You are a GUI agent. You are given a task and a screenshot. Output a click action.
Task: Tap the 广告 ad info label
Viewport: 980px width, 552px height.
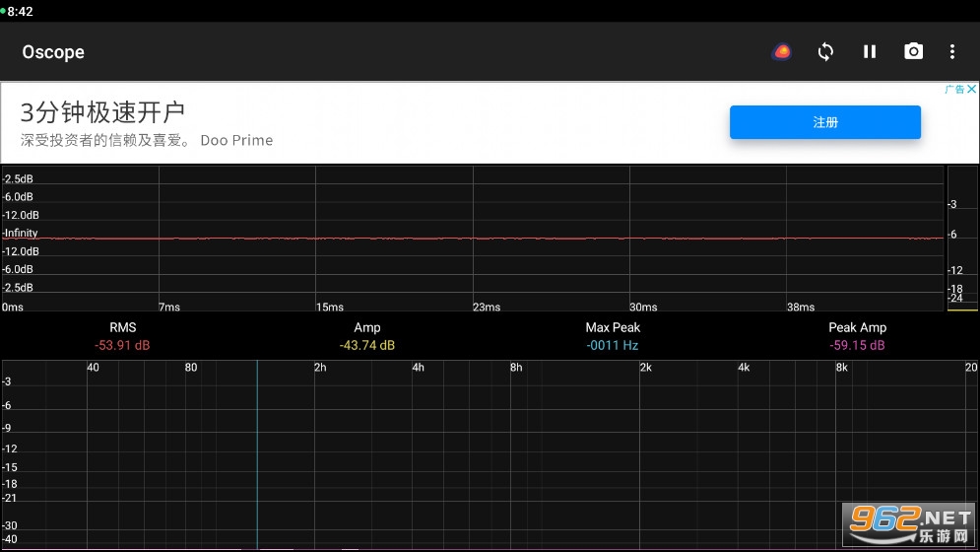point(954,90)
